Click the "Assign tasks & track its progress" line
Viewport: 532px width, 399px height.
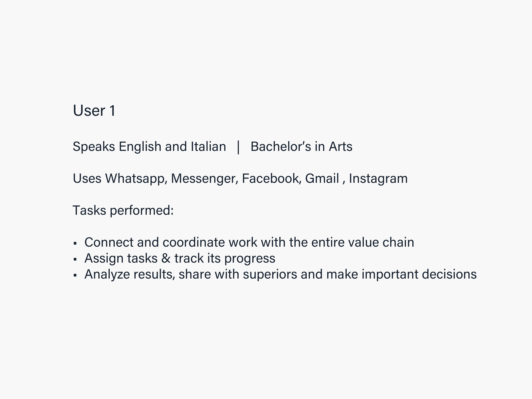[180, 259]
